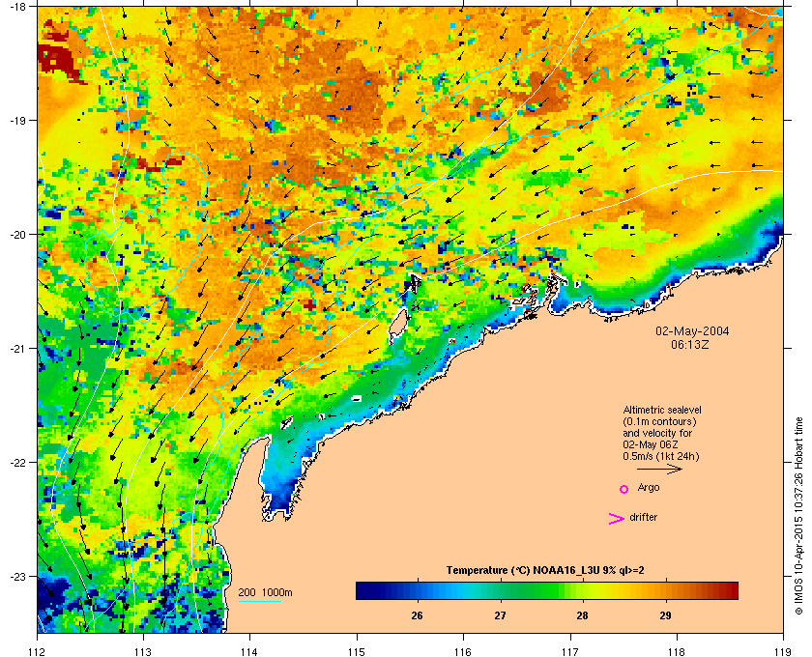812x657 pixels.
Task: Click the IMOS copyright timestamp text
Action: (798, 516)
